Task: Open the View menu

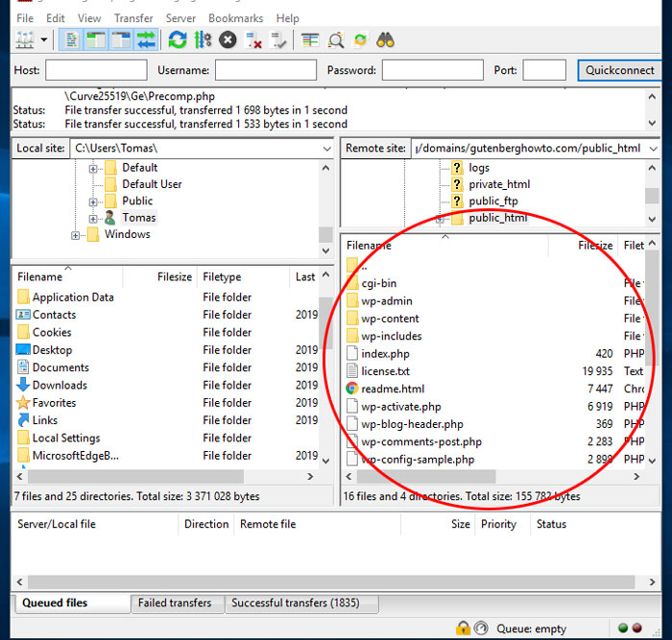Action: tap(89, 18)
